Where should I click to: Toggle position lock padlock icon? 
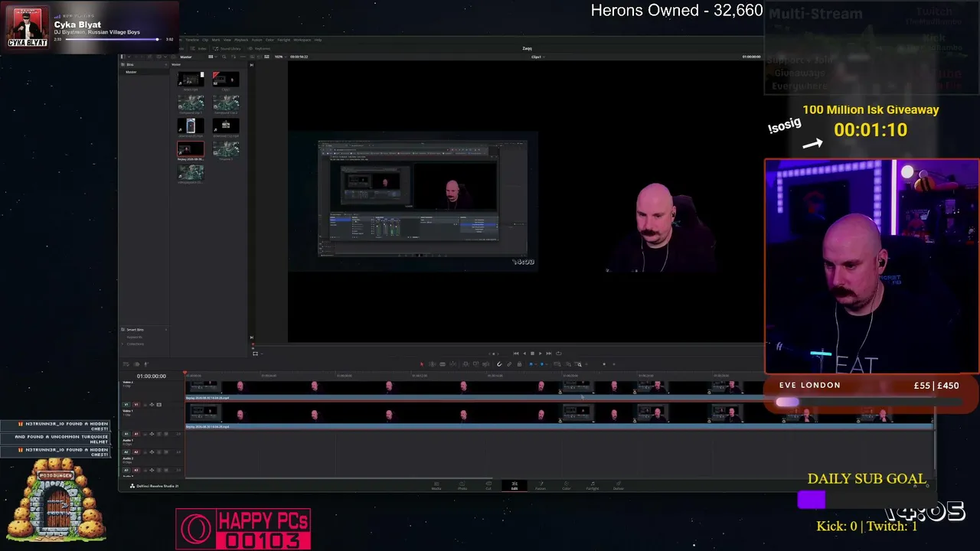pos(519,364)
